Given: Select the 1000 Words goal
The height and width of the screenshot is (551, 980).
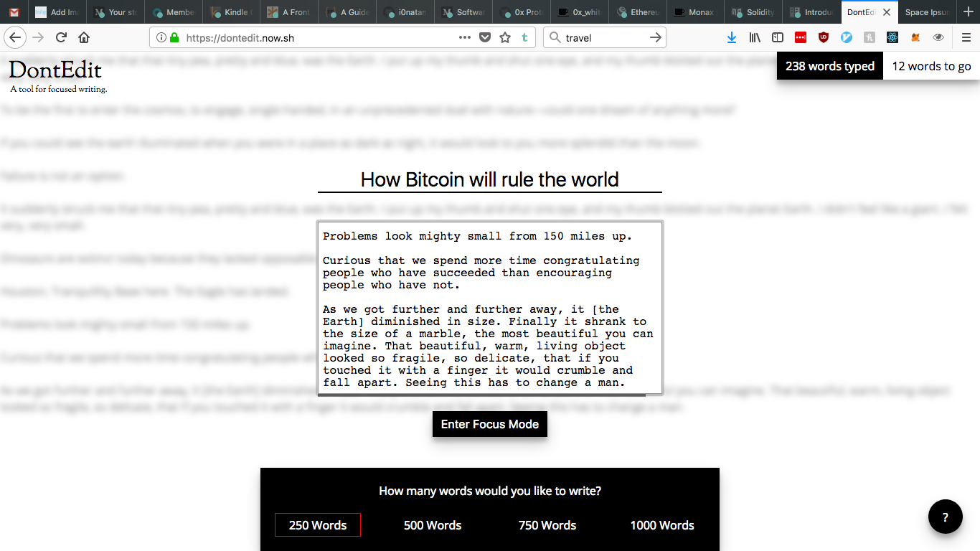Looking at the screenshot, I should click(x=662, y=525).
